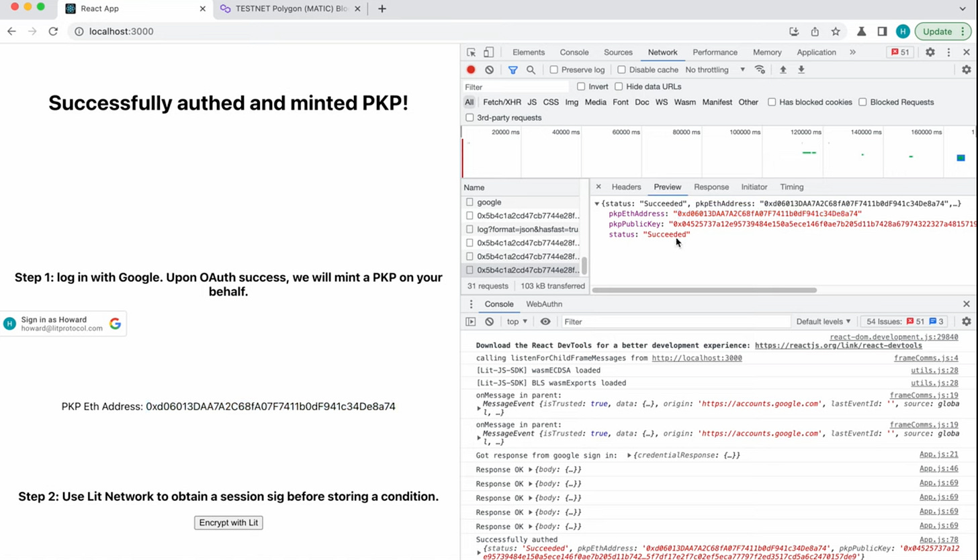Viewport: 978px width, 560px height.
Task: Toggle the device toolbar icon
Action: coord(488,52)
